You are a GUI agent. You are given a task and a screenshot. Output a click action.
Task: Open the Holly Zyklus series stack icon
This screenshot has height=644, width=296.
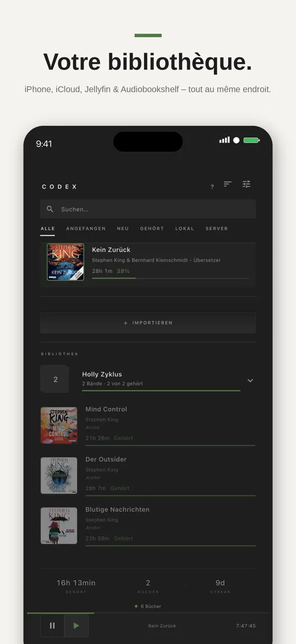click(x=55, y=379)
